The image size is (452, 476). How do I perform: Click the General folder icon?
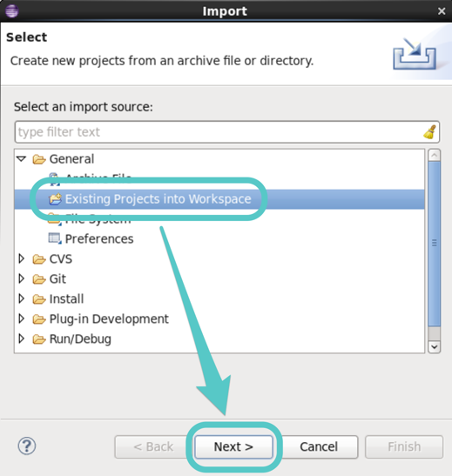coord(39,159)
